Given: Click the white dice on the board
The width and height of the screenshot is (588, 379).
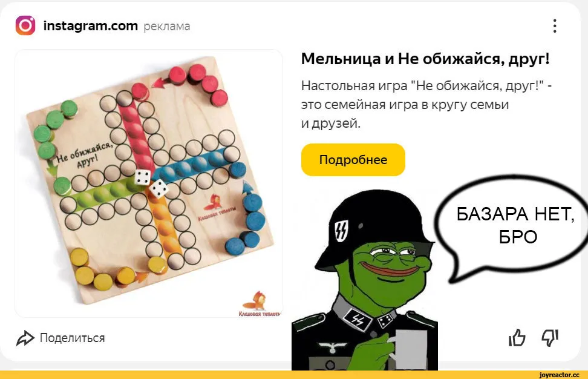Looking at the screenshot, I should click(151, 182).
